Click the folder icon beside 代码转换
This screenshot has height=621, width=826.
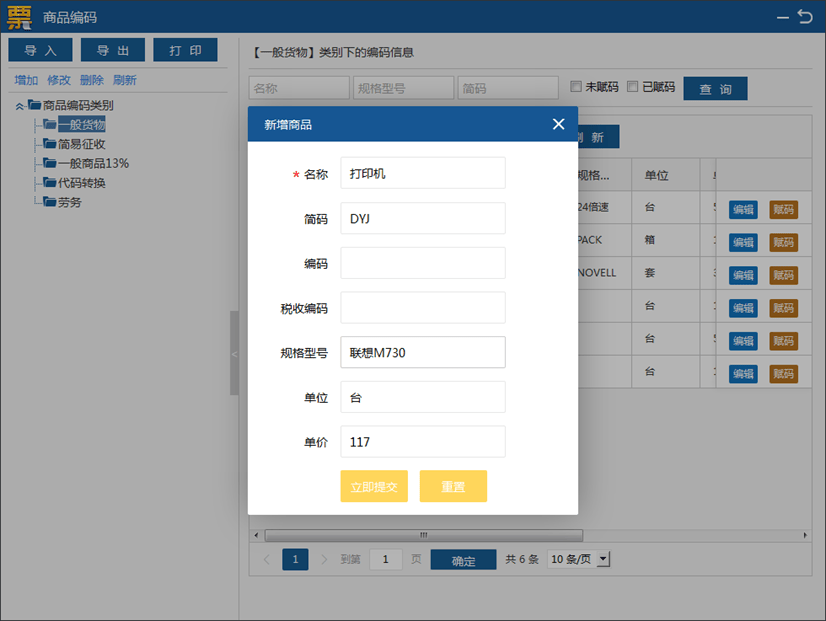48,182
